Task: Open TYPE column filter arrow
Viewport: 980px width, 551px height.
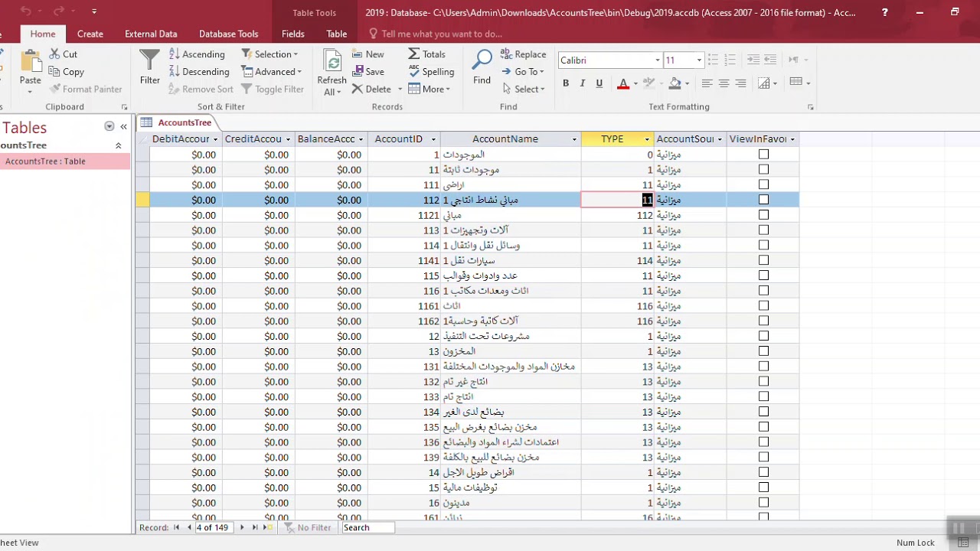Action: [647, 139]
